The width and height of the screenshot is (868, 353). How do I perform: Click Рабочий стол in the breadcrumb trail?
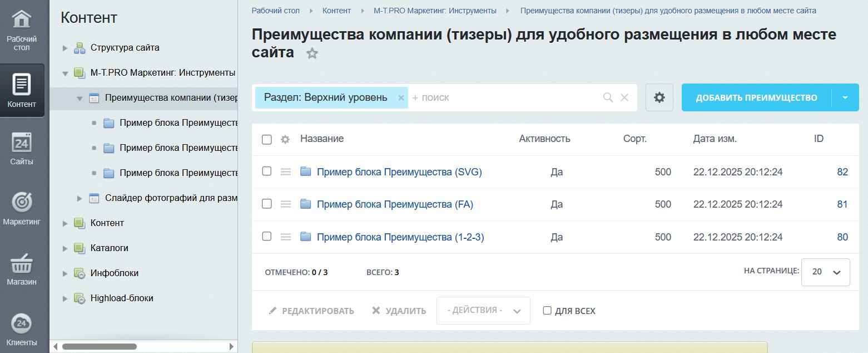[276, 10]
